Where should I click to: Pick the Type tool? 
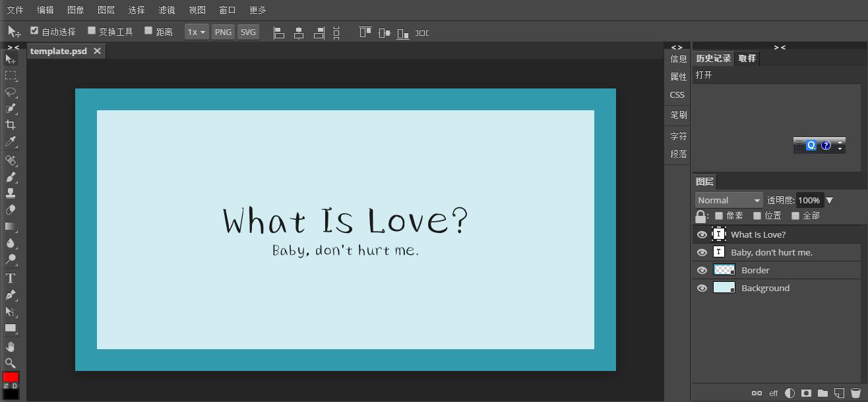(11, 279)
